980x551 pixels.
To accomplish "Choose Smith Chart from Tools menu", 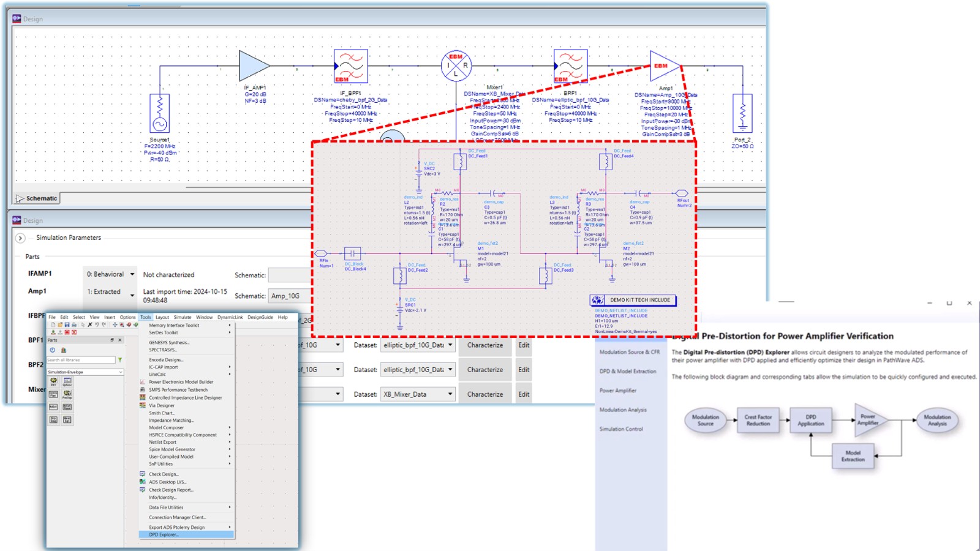I will (187, 413).
